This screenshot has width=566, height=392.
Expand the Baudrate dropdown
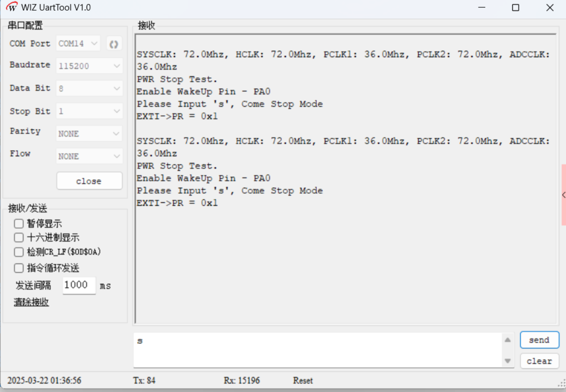coord(89,66)
